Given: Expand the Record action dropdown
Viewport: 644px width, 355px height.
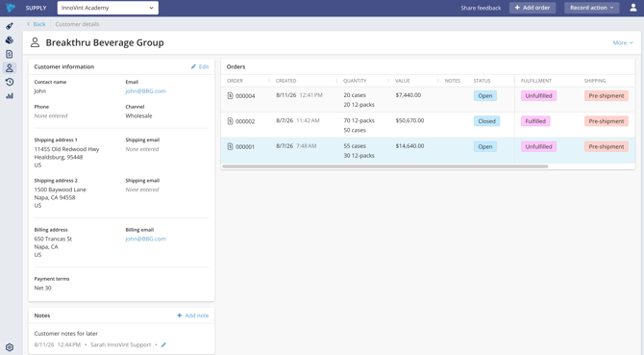Looking at the screenshot, I should pos(591,8).
